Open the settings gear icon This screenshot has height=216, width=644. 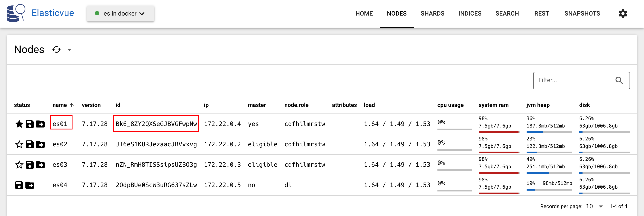(x=623, y=14)
